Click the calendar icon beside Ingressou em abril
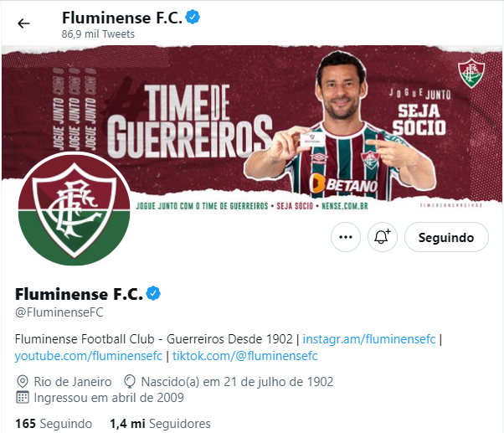Image resolution: width=504 pixels, height=433 pixels. 22,398
